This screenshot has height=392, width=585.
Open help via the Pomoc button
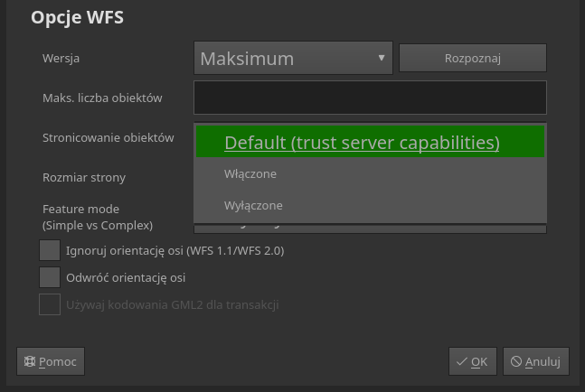pos(51,361)
